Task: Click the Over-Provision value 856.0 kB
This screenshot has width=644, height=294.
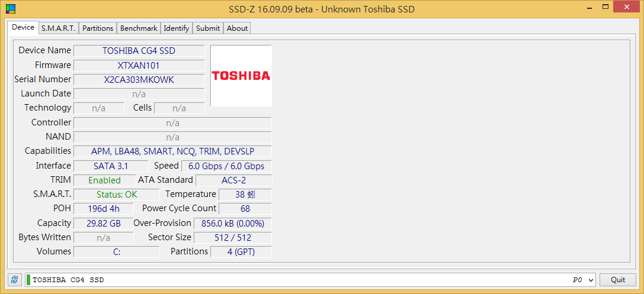Action: [232, 224]
